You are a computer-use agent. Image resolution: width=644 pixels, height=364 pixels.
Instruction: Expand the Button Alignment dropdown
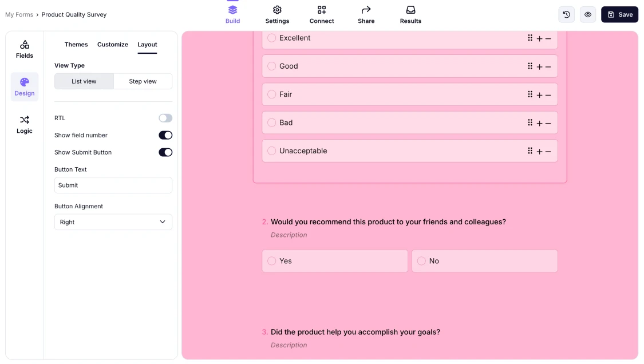[113, 222]
